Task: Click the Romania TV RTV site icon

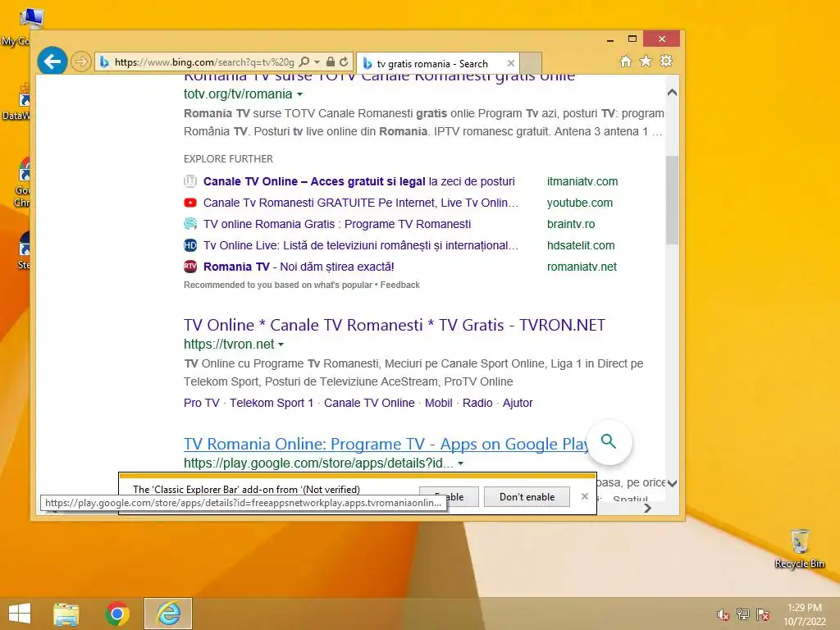Action: [x=190, y=267]
